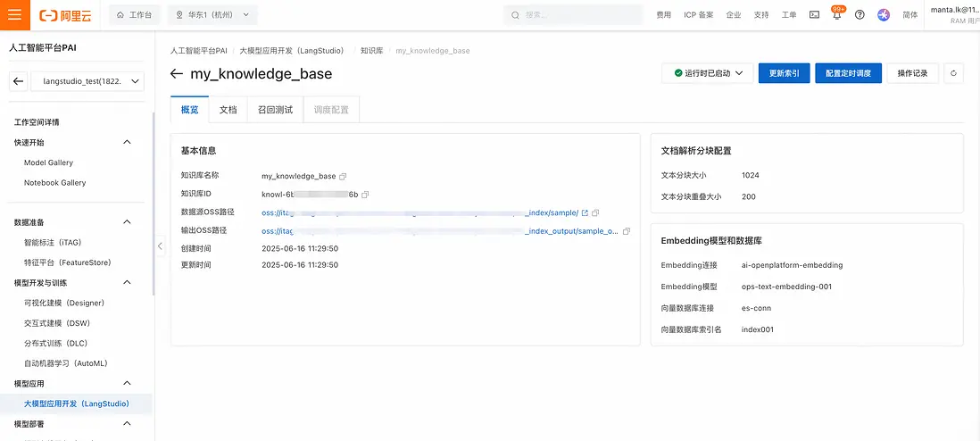This screenshot has width=980, height=441.
Task: Open 智能标注（iTAG） in sidebar
Action: click(x=54, y=242)
